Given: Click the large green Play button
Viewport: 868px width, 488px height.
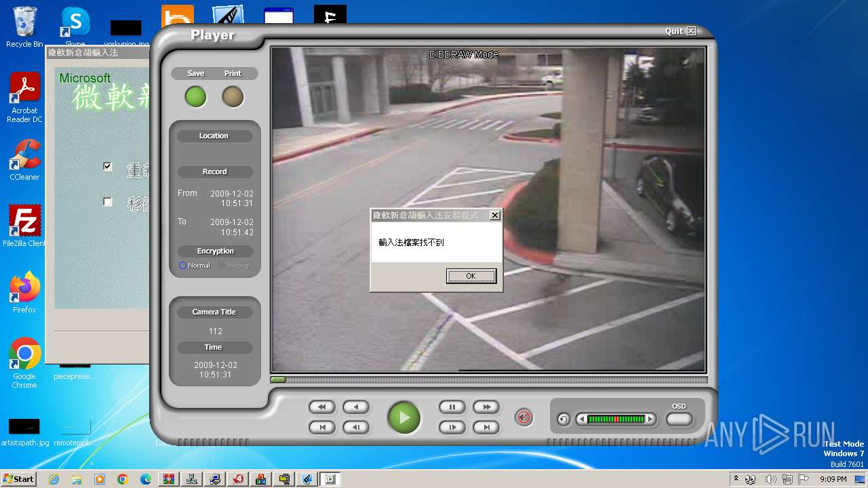Looking at the screenshot, I should coord(404,417).
